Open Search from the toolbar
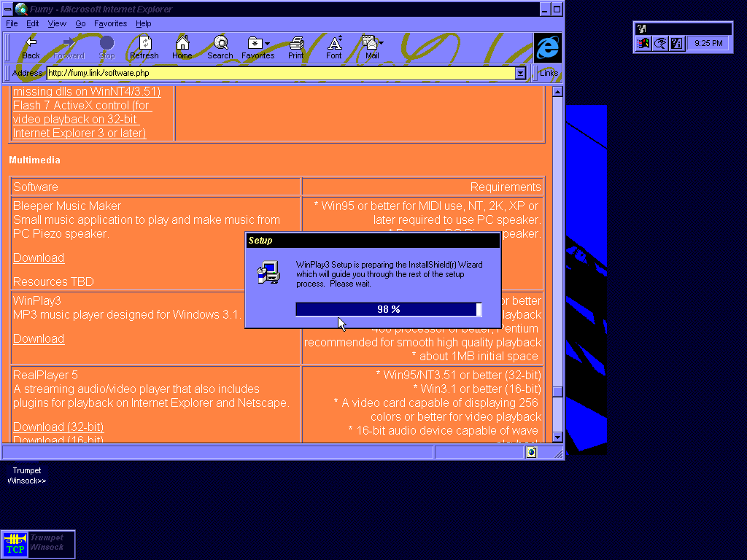Viewport: 747px width, 560px height. coord(220,47)
